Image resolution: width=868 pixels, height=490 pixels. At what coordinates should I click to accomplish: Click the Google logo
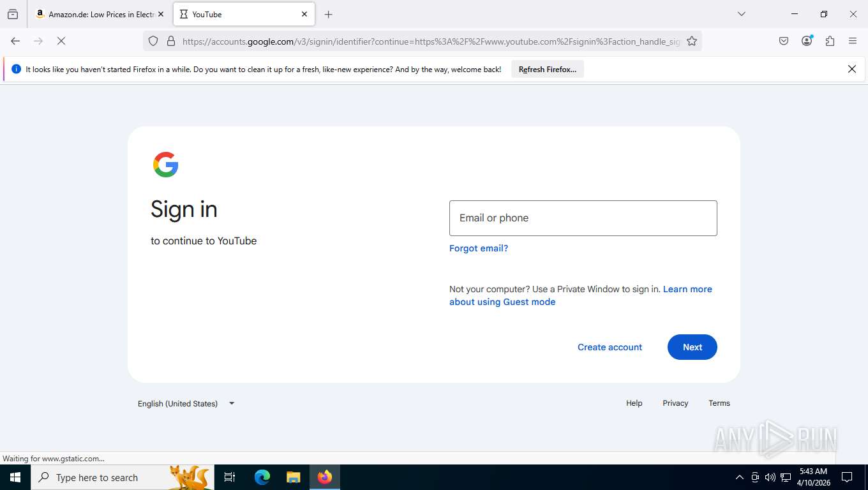[x=165, y=165]
